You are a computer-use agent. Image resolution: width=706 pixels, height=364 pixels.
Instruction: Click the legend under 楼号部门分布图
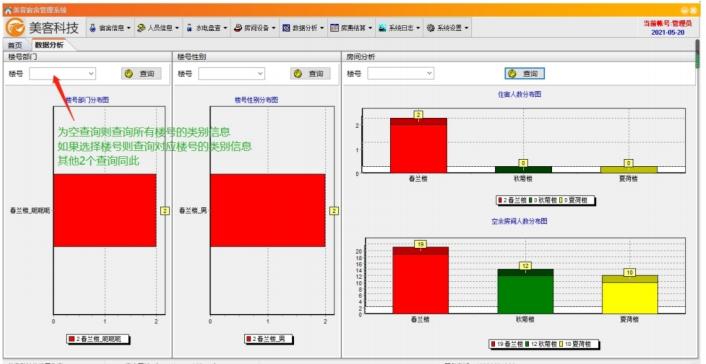point(98,339)
